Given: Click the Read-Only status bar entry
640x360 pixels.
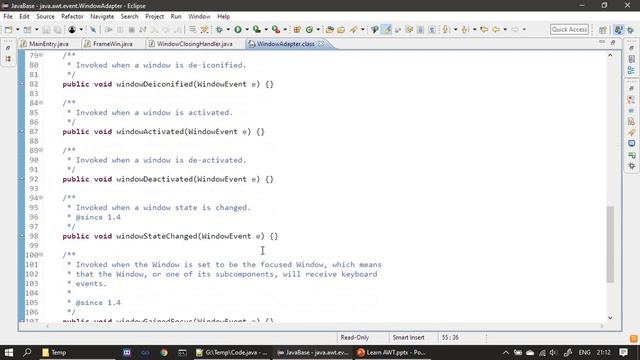Looking at the screenshot, I should click(355, 338).
